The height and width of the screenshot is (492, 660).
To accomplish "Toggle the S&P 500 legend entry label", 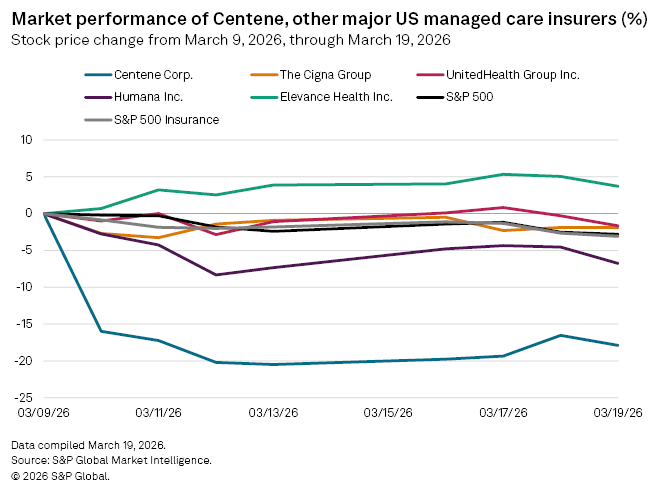I will tap(471, 97).
